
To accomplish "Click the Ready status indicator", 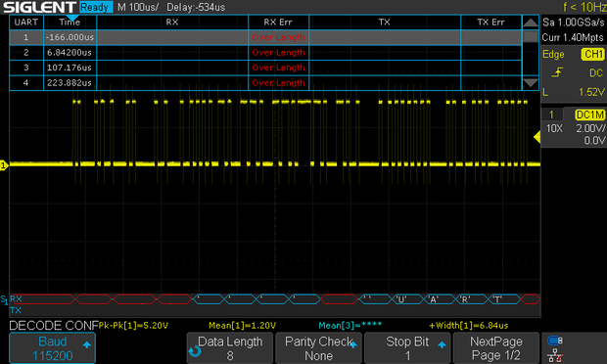I will pyautogui.click(x=95, y=7).
